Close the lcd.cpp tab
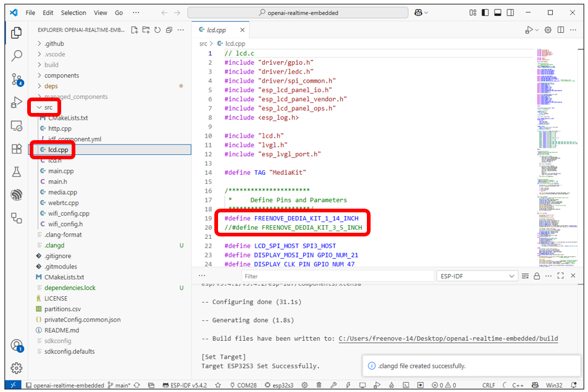 coord(242,30)
